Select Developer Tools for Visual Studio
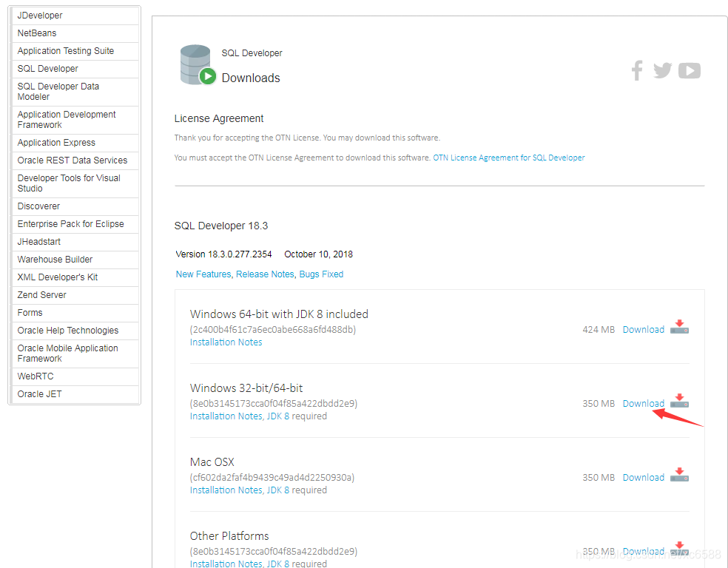The width and height of the screenshot is (728, 568). click(75, 183)
